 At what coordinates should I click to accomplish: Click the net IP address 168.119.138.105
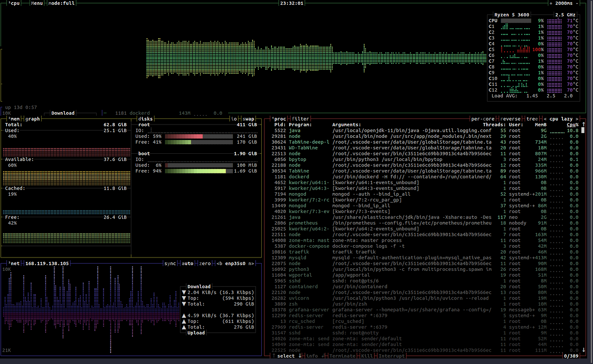point(47,264)
